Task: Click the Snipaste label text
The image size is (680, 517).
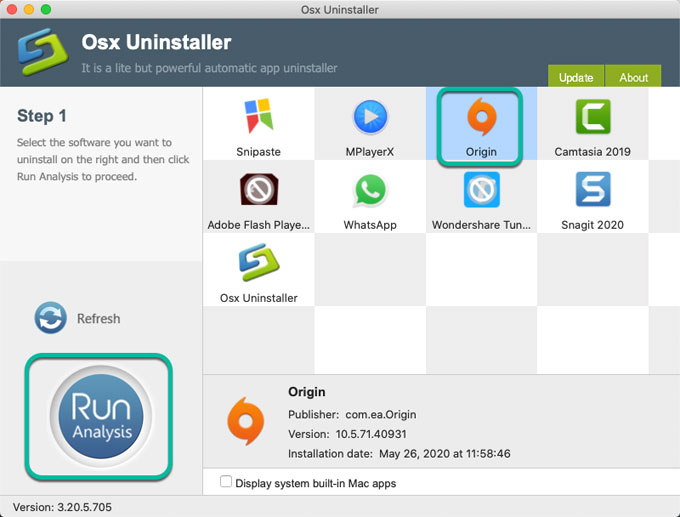Action: pyautogui.click(x=258, y=152)
